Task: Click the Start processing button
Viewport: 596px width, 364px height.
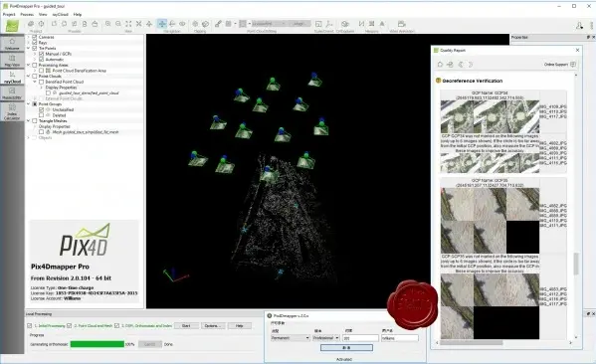Action: (x=186, y=325)
